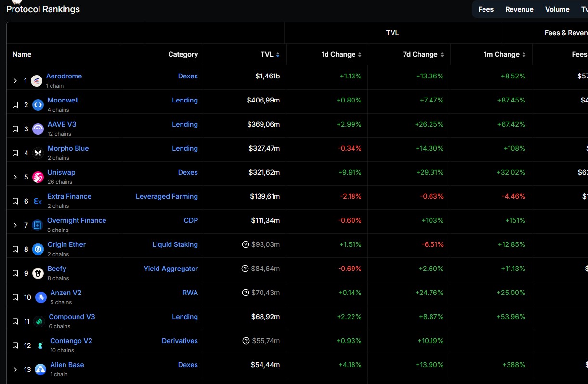This screenshot has width=588, height=384.
Task: Click the question mark beside Anzen V2 TVL
Action: [x=246, y=293]
